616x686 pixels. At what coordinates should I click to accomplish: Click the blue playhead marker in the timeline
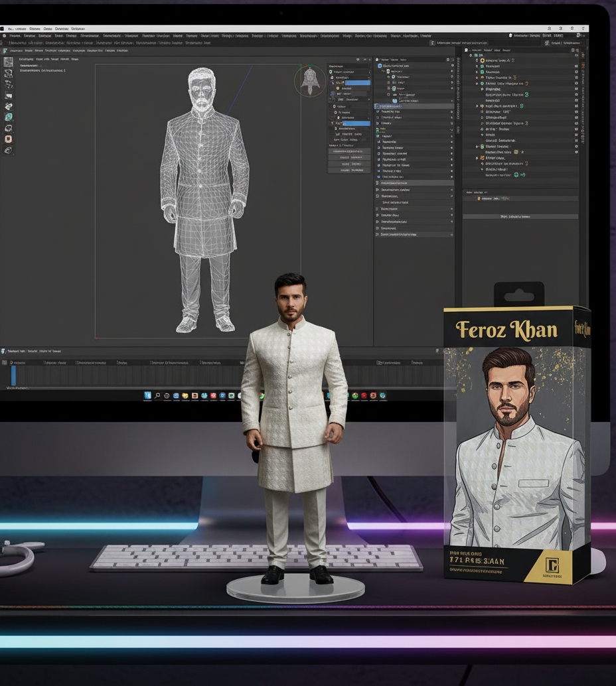click(x=13, y=376)
